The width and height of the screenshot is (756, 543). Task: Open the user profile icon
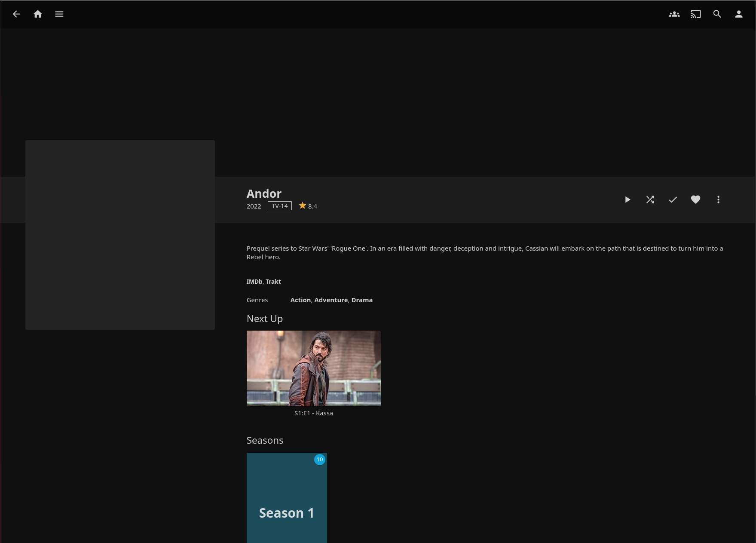point(738,14)
